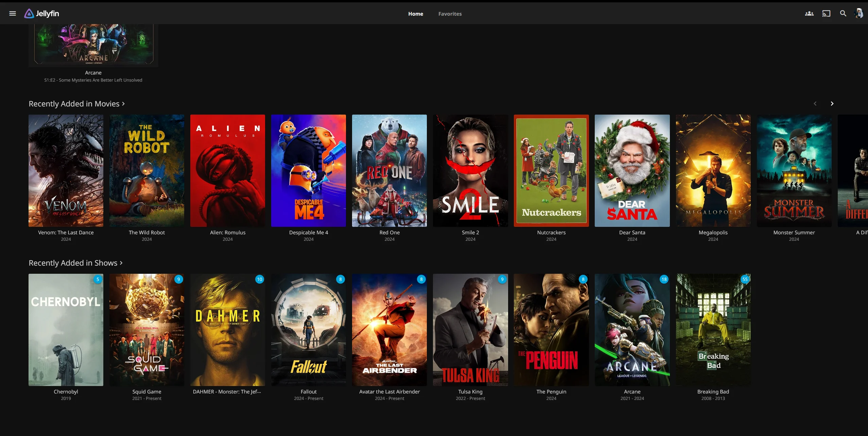868x436 pixels.
Task: Click the Despicable Me 4 title text
Action: (x=309, y=233)
